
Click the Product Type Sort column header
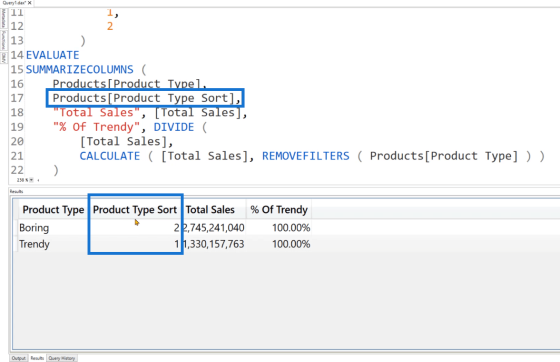click(135, 210)
